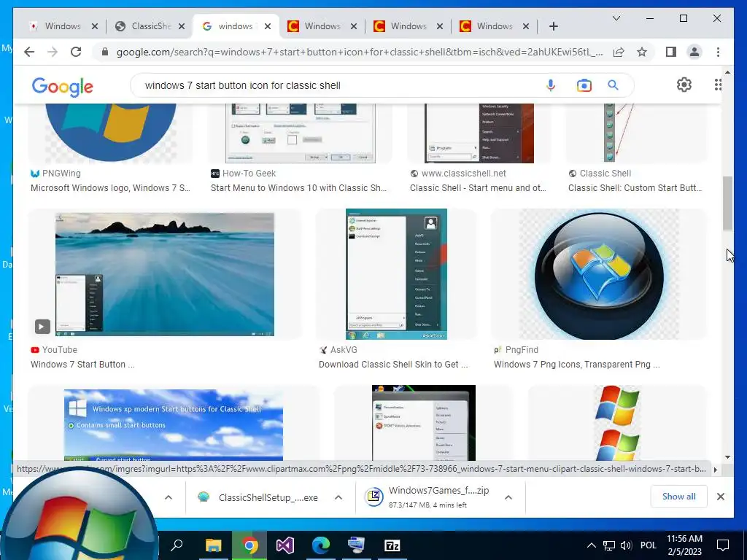Search by image with the camera icon
This screenshot has width=747, height=560.
click(x=584, y=85)
